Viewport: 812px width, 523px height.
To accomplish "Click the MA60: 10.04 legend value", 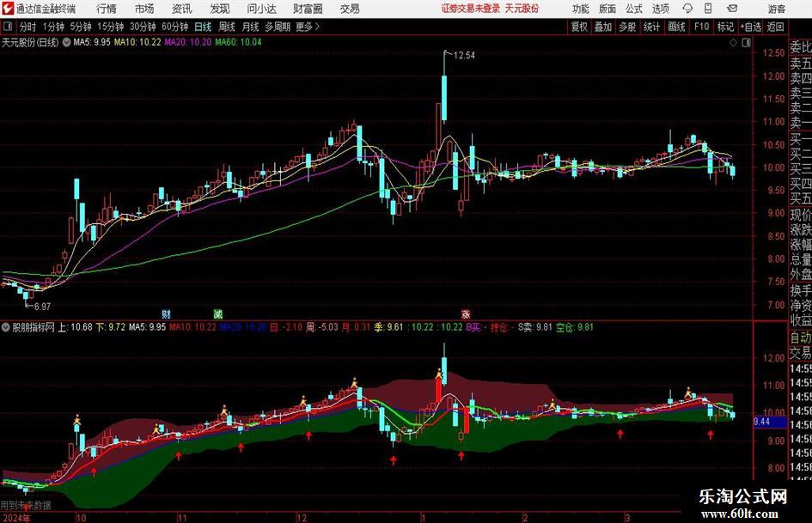I will click(x=238, y=42).
